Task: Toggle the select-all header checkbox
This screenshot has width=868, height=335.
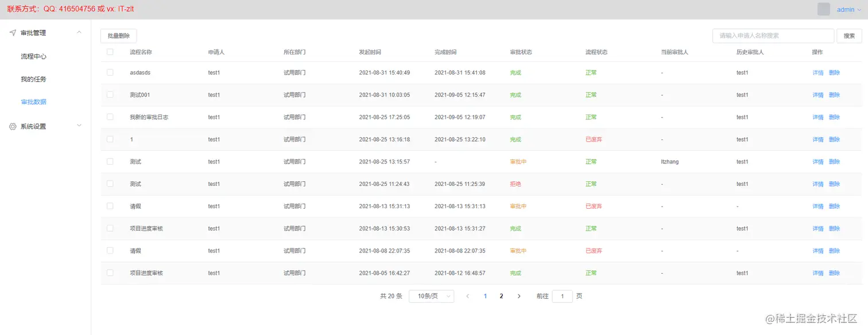Action: click(110, 52)
